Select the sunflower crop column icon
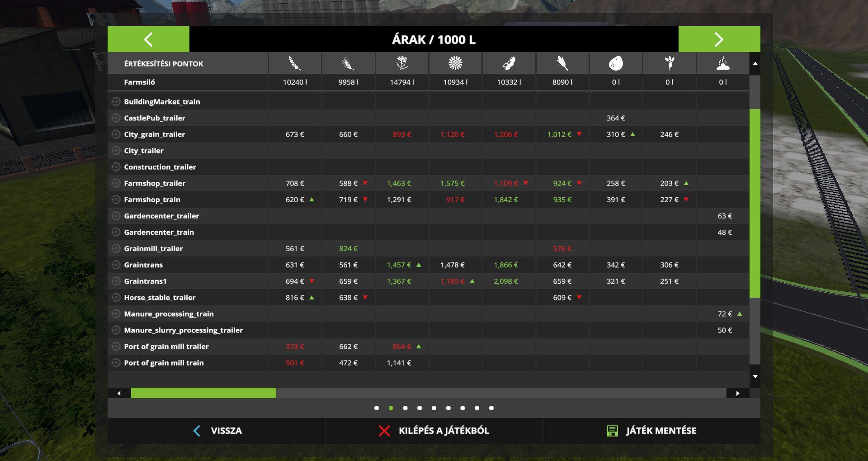The width and height of the screenshot is (868, 461). coord(455,63)
